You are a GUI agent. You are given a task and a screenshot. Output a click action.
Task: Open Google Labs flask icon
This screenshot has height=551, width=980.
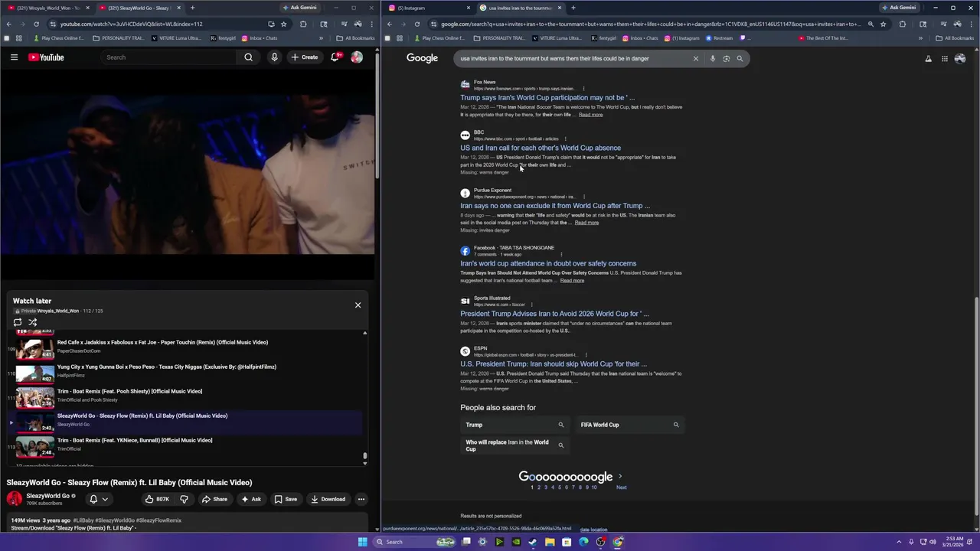pos(928,58)
